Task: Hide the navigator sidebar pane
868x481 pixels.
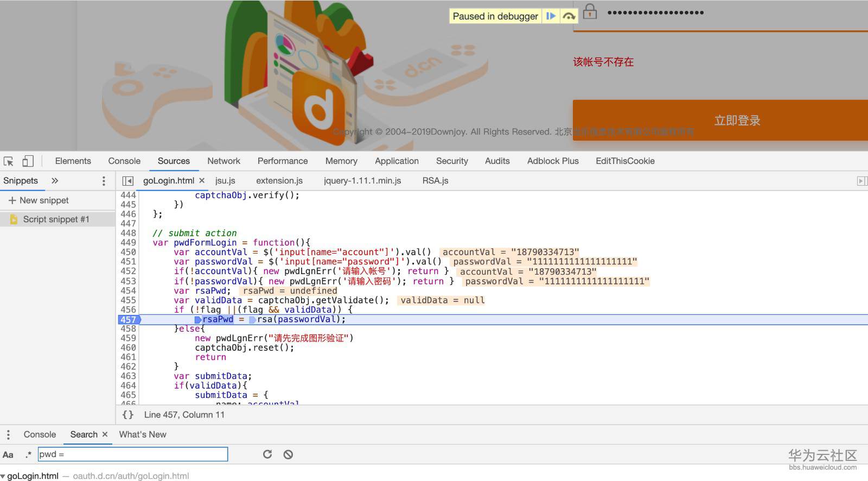Action: pos(128,181)
